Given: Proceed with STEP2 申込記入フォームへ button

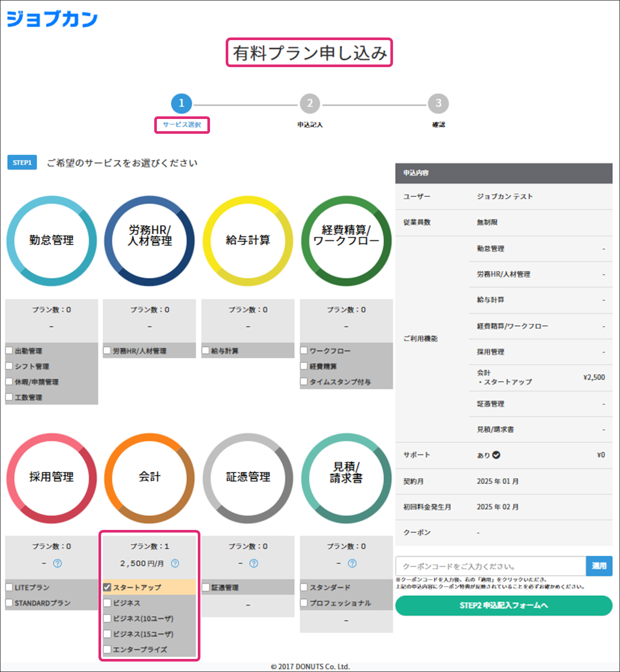Looking at the screenshot, I should (x=504, y=606).
